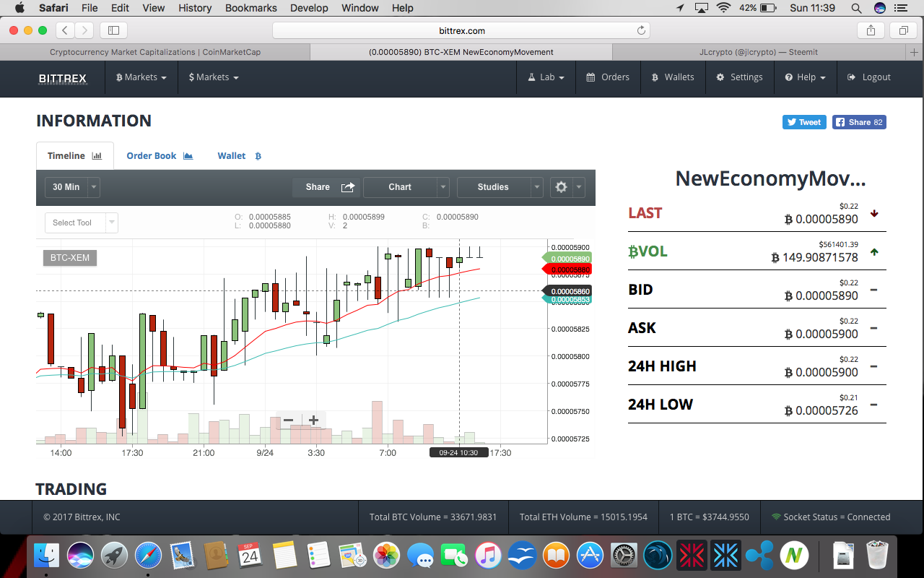
Task: Click the Facebook Share 82 button
Action: [x=859, y=122]
